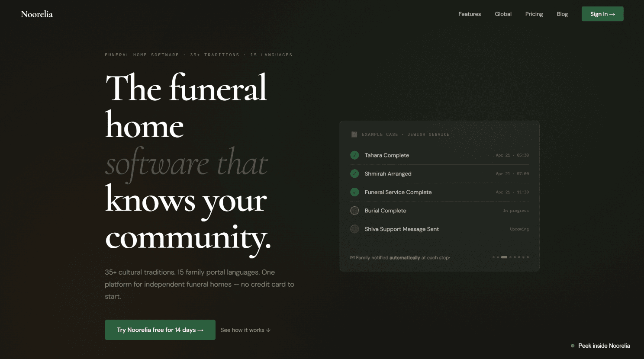The height and width of the screenshot is (359, 644).
Task: Click the status circle beside Burial Complete
Action: 354,211
